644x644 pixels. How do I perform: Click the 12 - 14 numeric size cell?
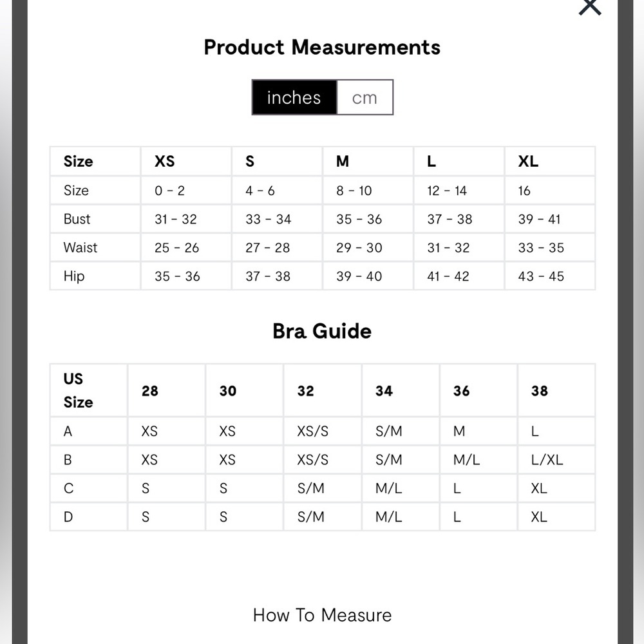(x=446, y=191)
